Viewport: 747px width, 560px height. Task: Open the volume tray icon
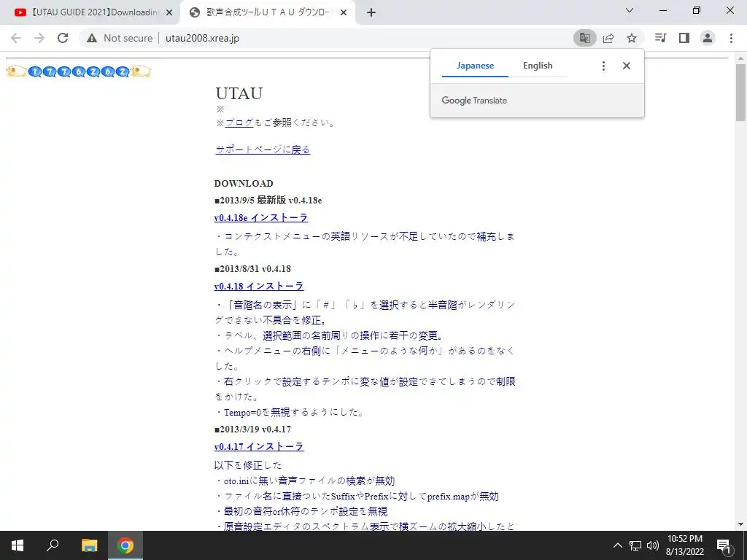tap(652, 545)
